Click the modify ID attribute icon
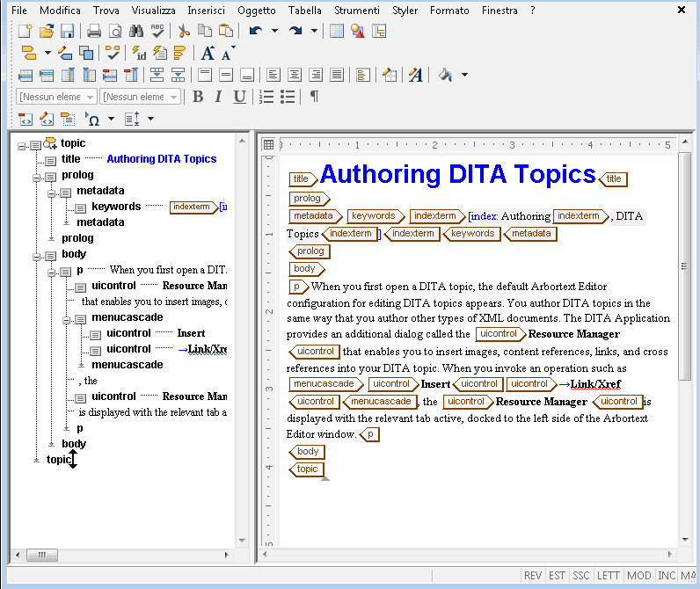Screen dimensions: 700x589 pos(139,53)
